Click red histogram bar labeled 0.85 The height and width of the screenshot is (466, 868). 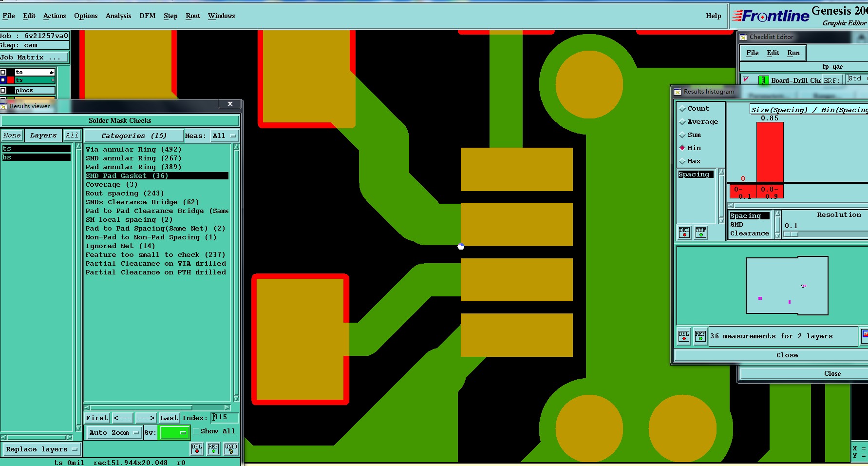(x=770, y=152)
